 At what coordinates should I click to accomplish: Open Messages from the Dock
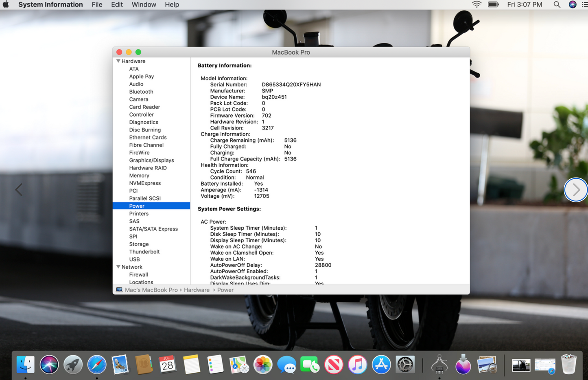[x=286, y=365]
